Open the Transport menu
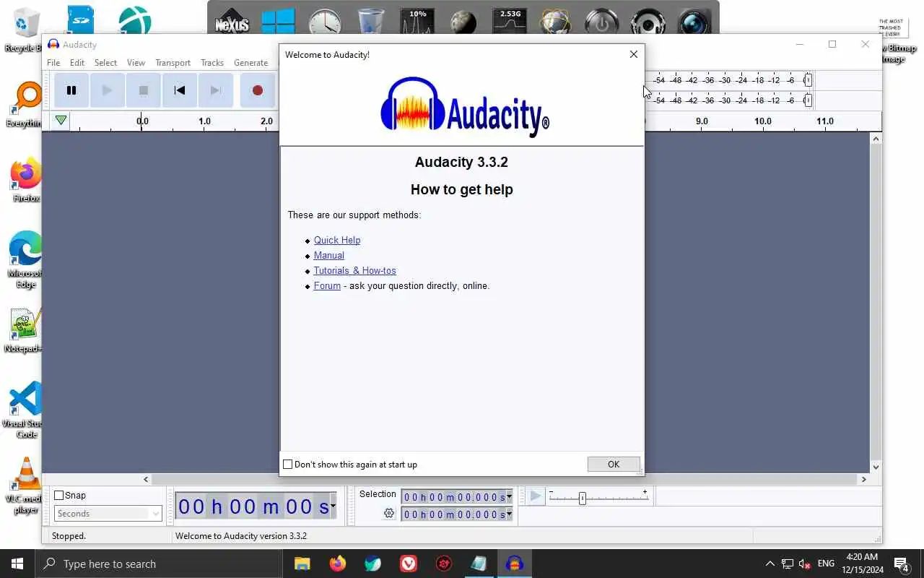 coord(173,63)
